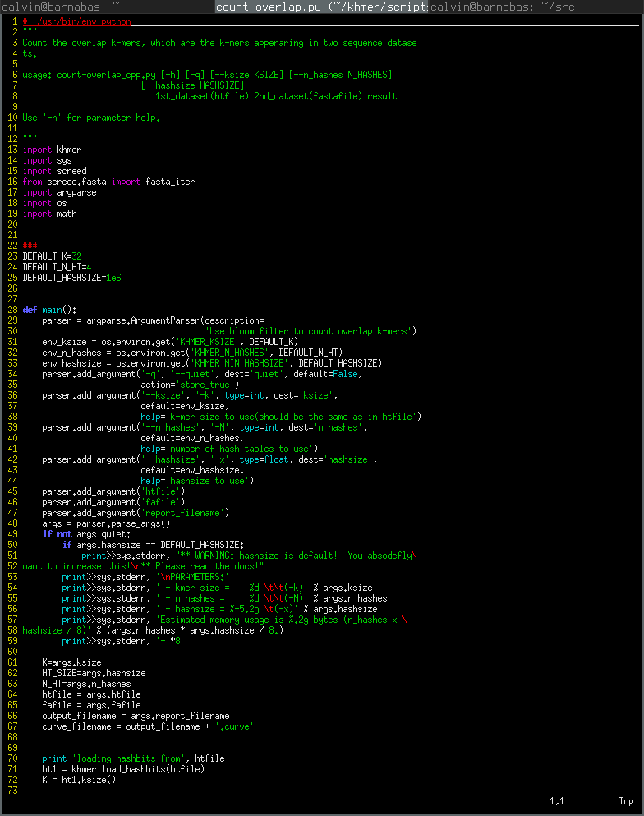Place cursor on 'from screed.fasta import fasta_iter'
Screen dimensions: 644x816
pyautogui.click(x=108, y=182)
